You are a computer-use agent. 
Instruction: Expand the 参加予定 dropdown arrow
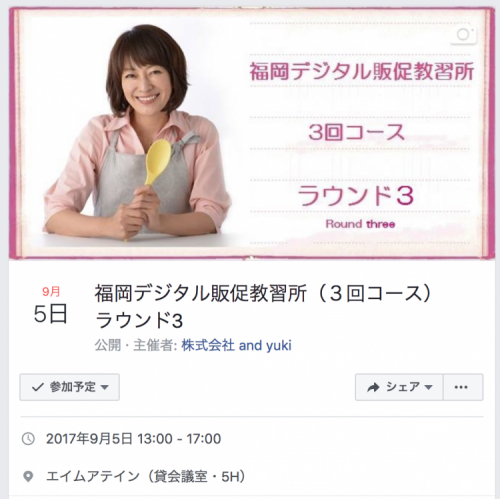click(104, 387)
